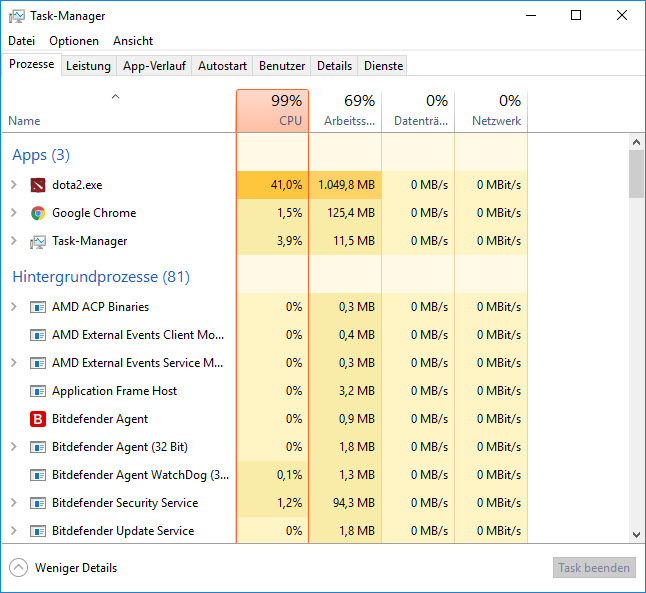Viewport: 646px width, 593px height.
Task: Select the Hintergrundprozesse (81) group header
Action: tap(101, 277)
